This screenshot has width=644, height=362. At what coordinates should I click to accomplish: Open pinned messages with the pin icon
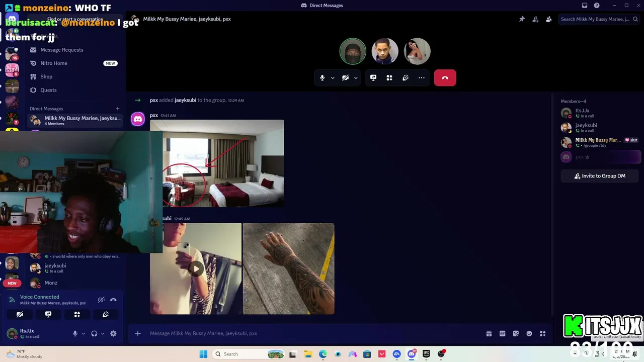point(522,19)
